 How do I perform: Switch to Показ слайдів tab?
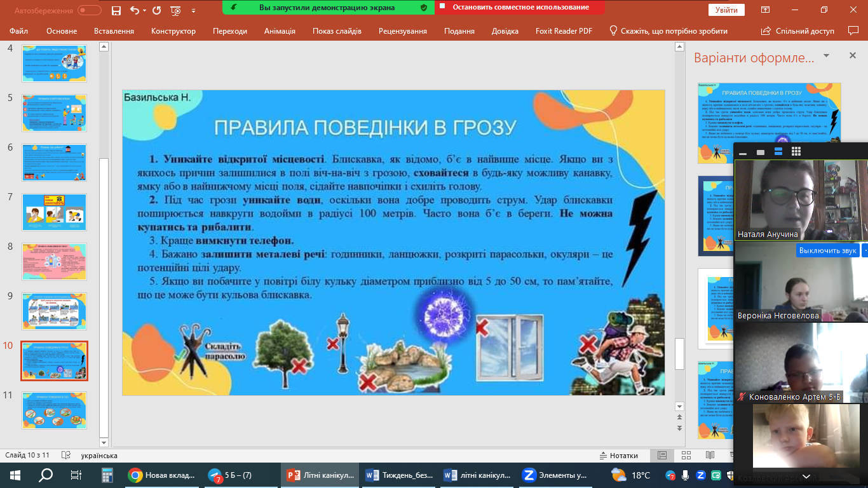[x=337, y=30]
